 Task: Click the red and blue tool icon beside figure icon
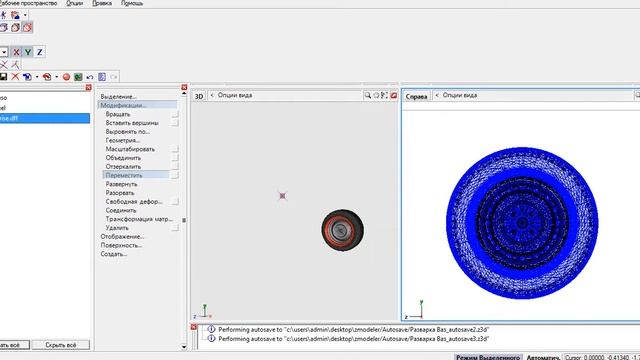click(16, 15)
